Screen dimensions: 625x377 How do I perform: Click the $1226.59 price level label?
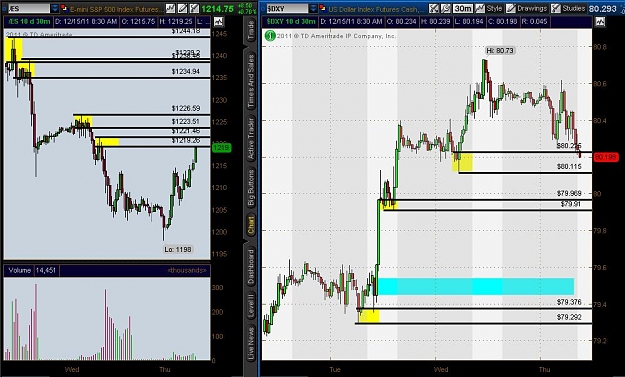pyautogui.click(x=186, y=108)
